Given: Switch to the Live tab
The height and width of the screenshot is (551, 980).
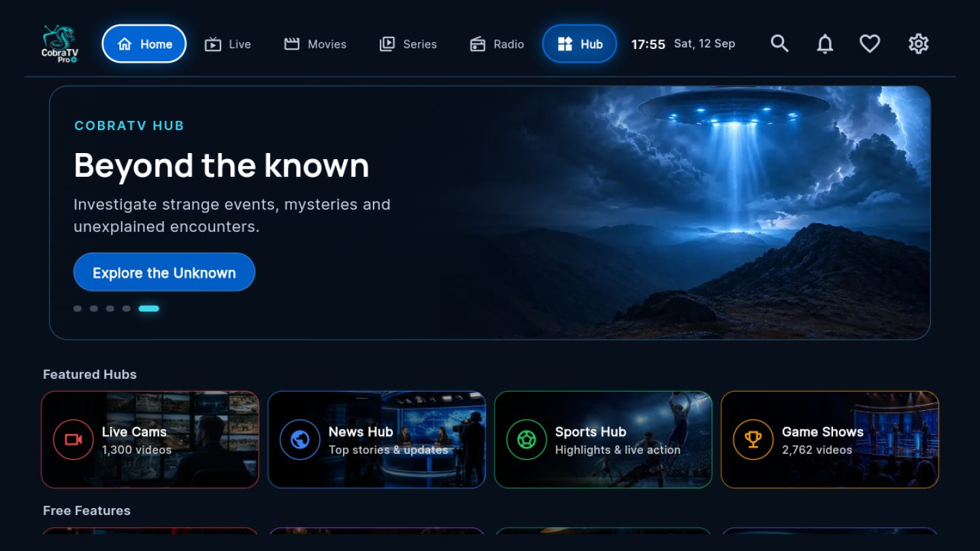Looking at the screenshot, I should tap(228, 44).
